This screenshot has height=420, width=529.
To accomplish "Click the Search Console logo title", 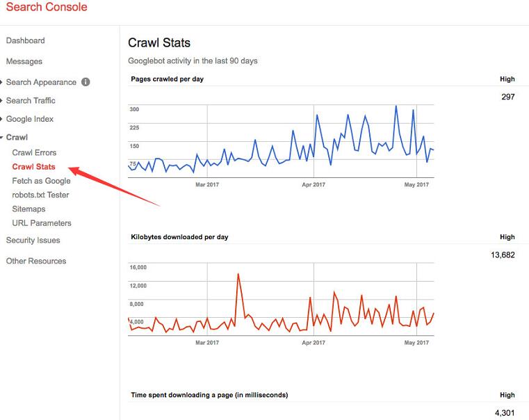I will 47,8.
